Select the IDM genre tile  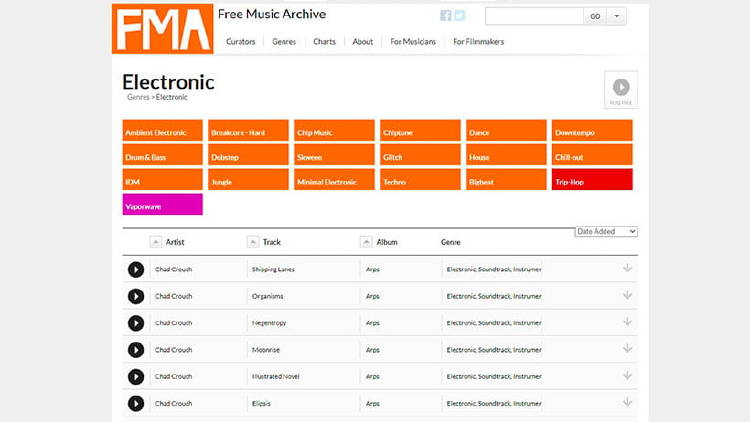(163, 179)
